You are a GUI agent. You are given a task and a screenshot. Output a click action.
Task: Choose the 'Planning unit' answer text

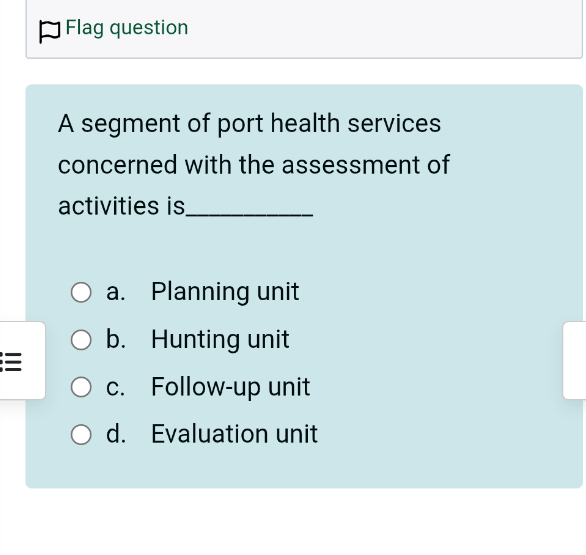225,292
